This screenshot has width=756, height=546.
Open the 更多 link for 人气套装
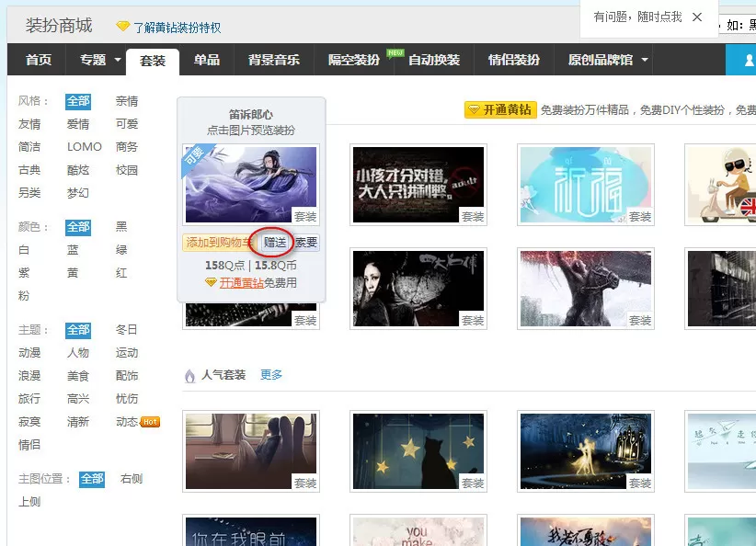click(271, 374)
